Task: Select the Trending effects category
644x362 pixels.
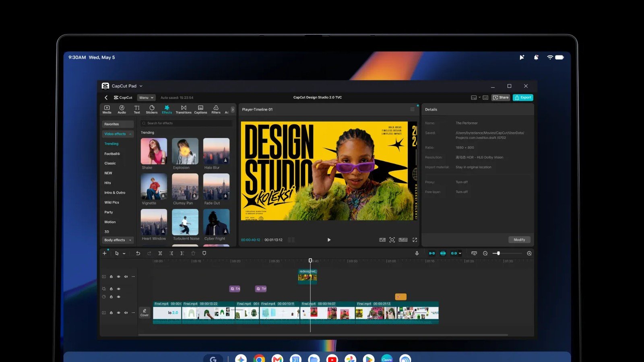Action: (x=111, y=144)
